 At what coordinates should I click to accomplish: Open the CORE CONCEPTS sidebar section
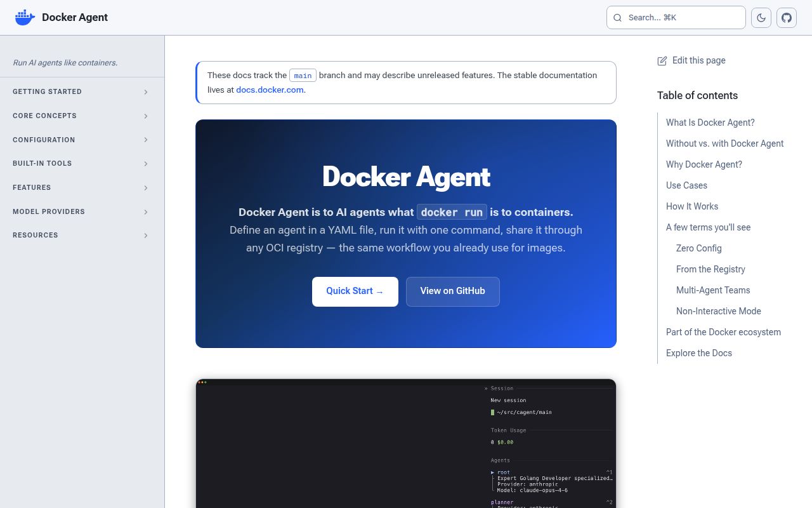click(82, 116)
